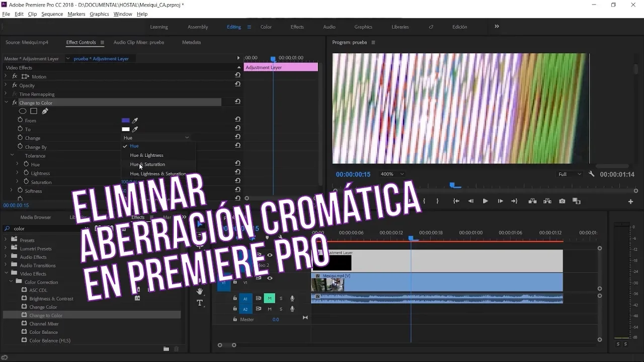The width and height of the screenshot is (644, 362).
Task: Go to In point in Program monitor
Action: 456,201
